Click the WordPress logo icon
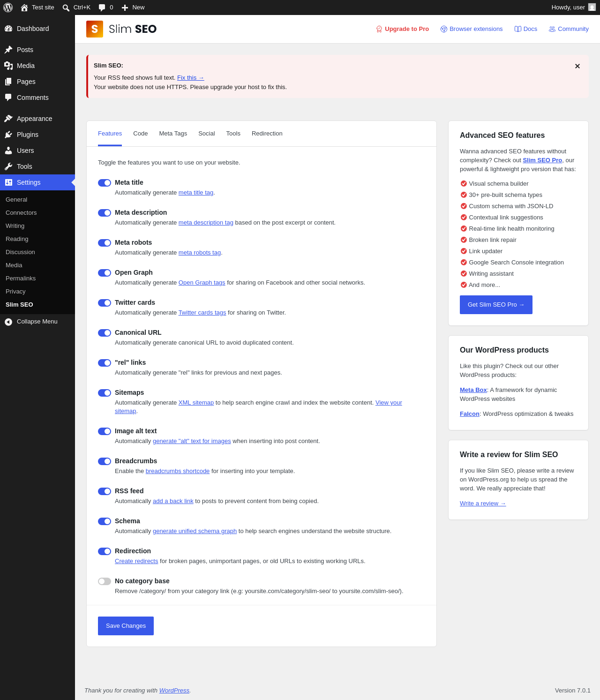This screenshot has height=700, width=600. [8, 8]
